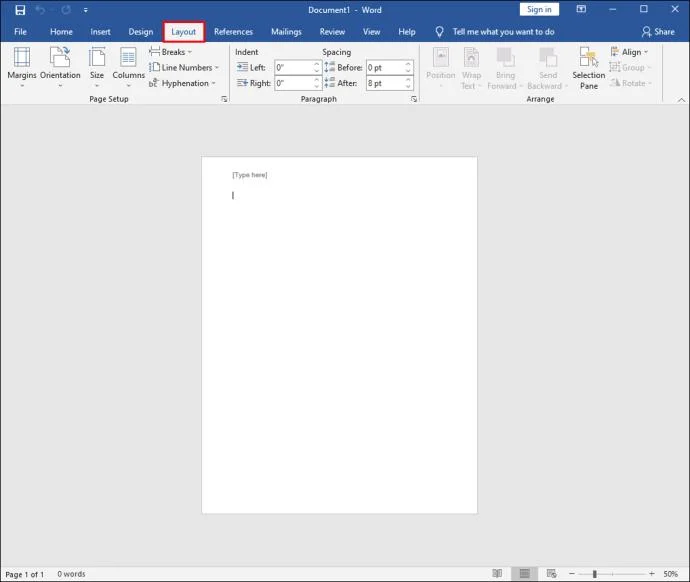This screenshot has height=582, width=690.
Task: Switch to the View tab
Action: [371, 32]
